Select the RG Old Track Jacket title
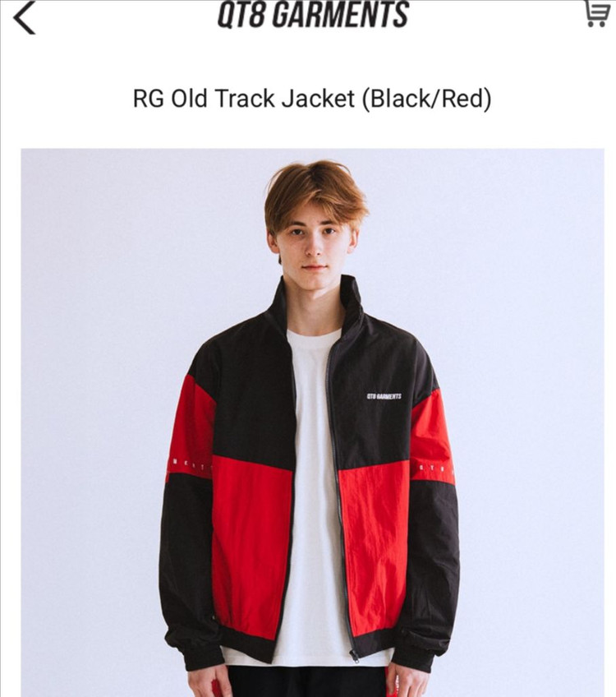Image resolution: width=616 pixels, height=697 pixels. pyautogui.click(x=312, y=99)
